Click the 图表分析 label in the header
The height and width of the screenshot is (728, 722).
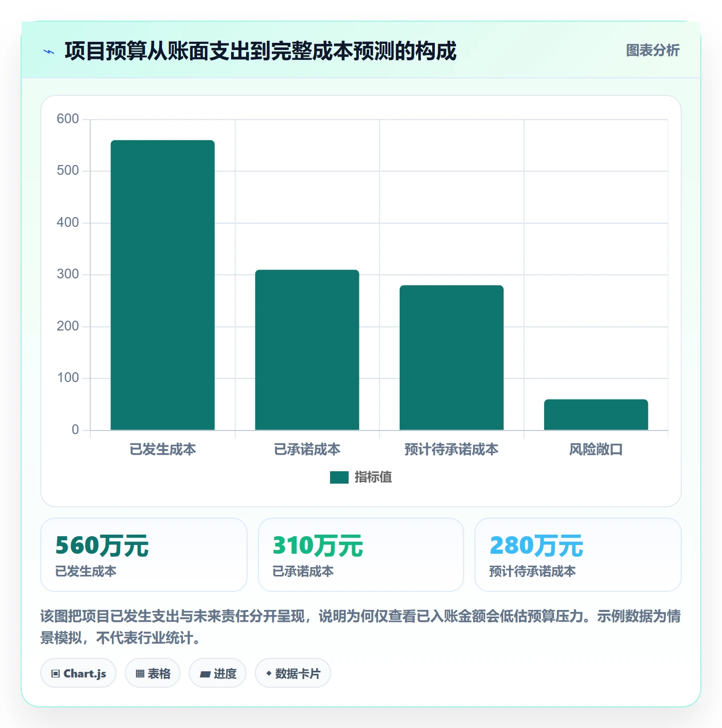pyautogui.click(x=652, y=51)
